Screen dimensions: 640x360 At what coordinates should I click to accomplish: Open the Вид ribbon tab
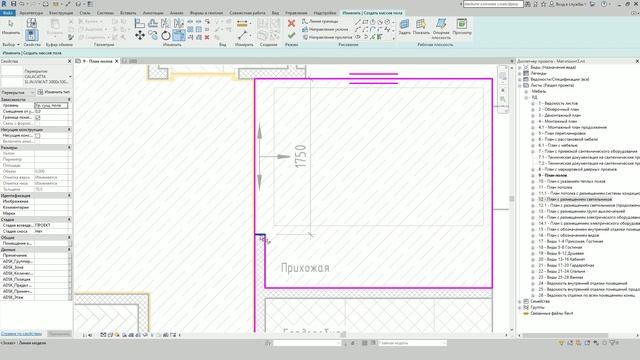point(276,13)
